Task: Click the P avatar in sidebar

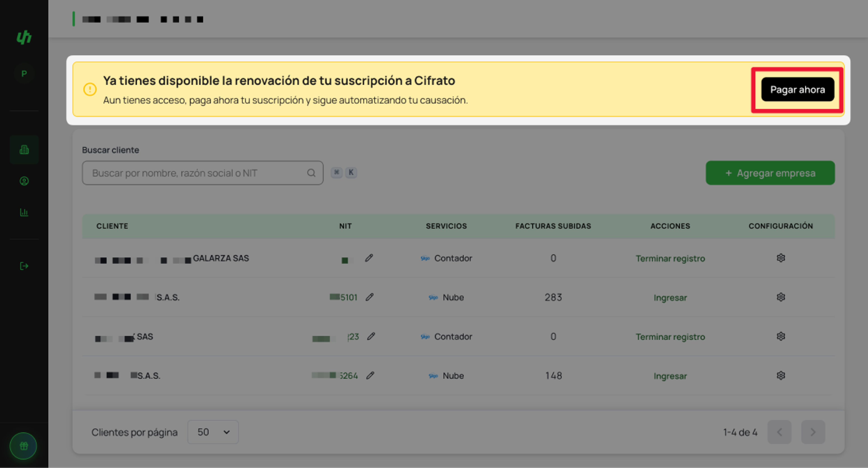Action: pyautogui.click(x=24, y=73)
